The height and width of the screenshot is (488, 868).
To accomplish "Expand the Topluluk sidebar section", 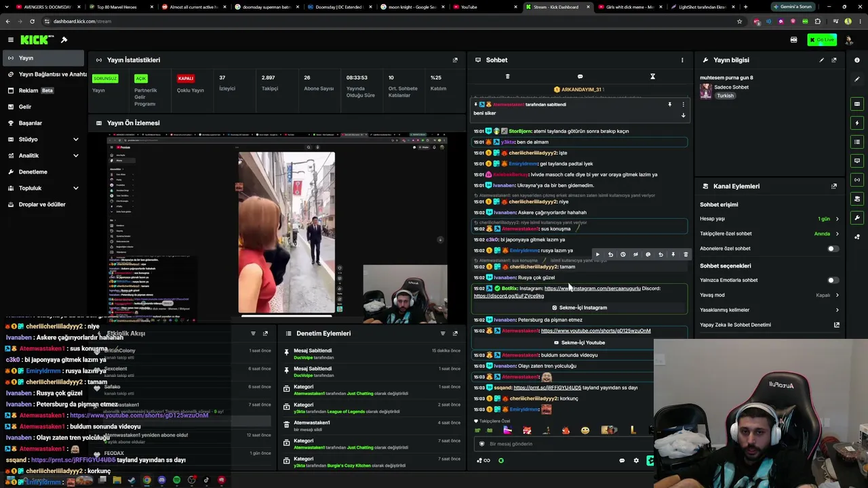I will click(75, 188).
